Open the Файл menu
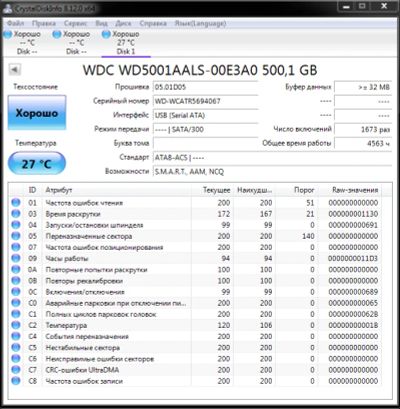 pyautogui.click(x=15, y=23)
